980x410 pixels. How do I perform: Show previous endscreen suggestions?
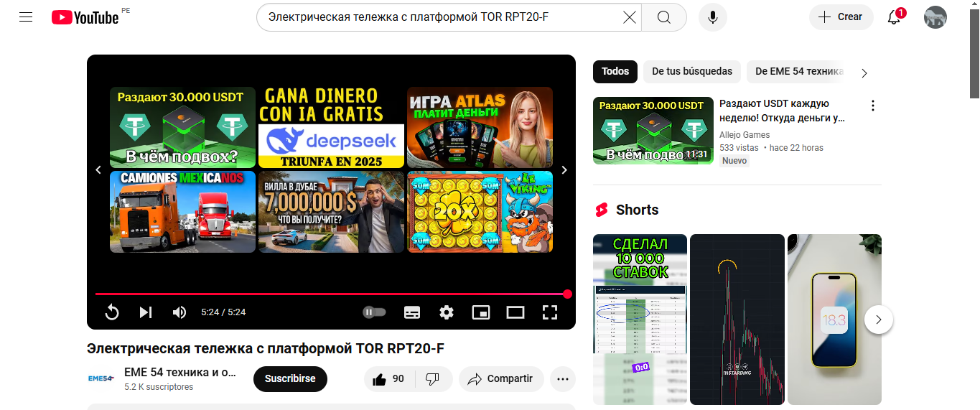tap(99, 170)
